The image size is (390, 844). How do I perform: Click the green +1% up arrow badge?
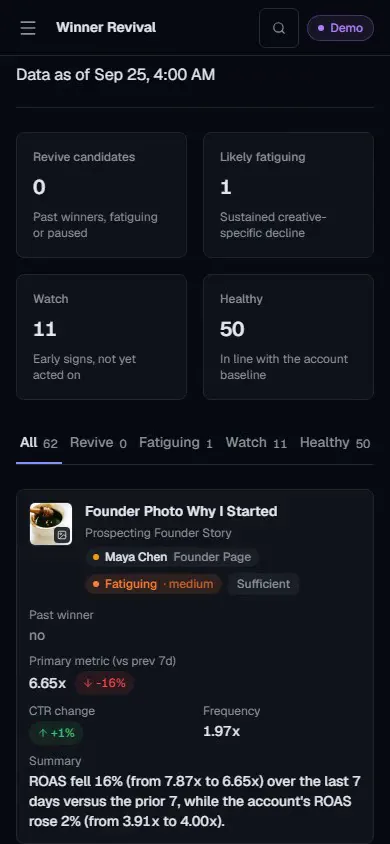point(56,733)
